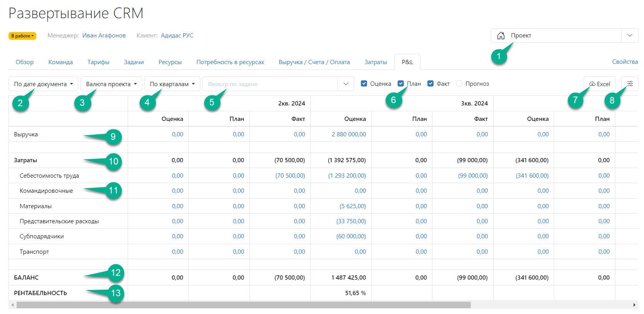The image size is (644, 314).
Task: Click the Развертывание CRM page title
Action: [x=76, y=14]
